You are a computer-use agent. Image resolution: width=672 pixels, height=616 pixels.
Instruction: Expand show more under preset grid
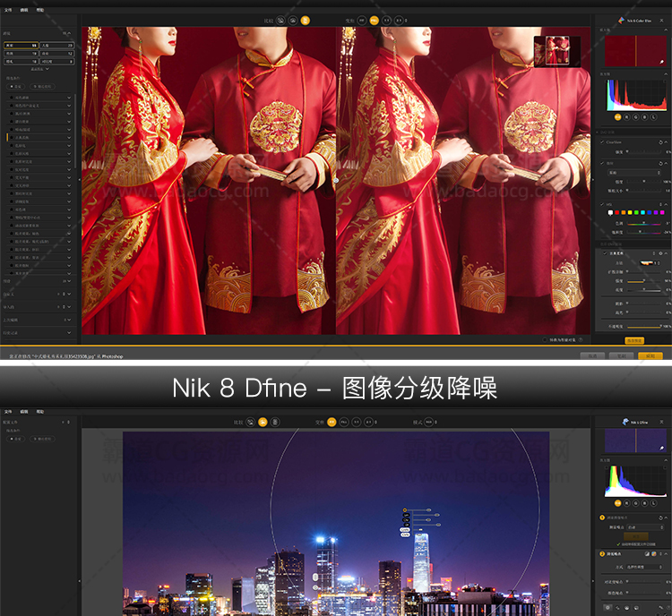tap(39, 69)
